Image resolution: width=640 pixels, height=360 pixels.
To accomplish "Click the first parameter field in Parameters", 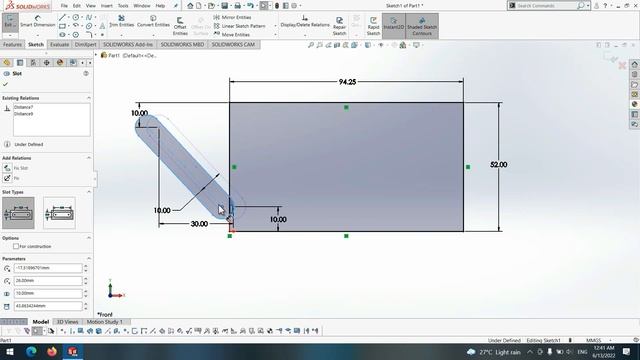I will [x=48, y=268].
